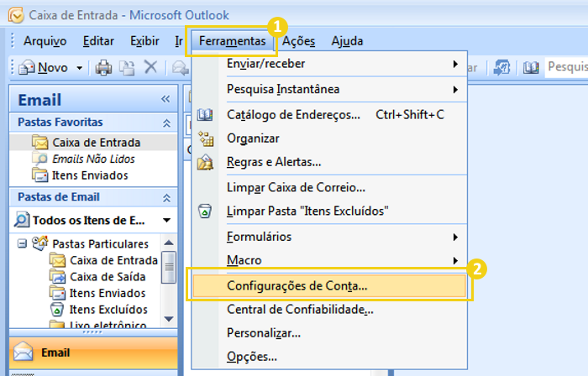588x376 pixels.
Task: Click the Outlook icon in title bar
Action: coord(16,15)
